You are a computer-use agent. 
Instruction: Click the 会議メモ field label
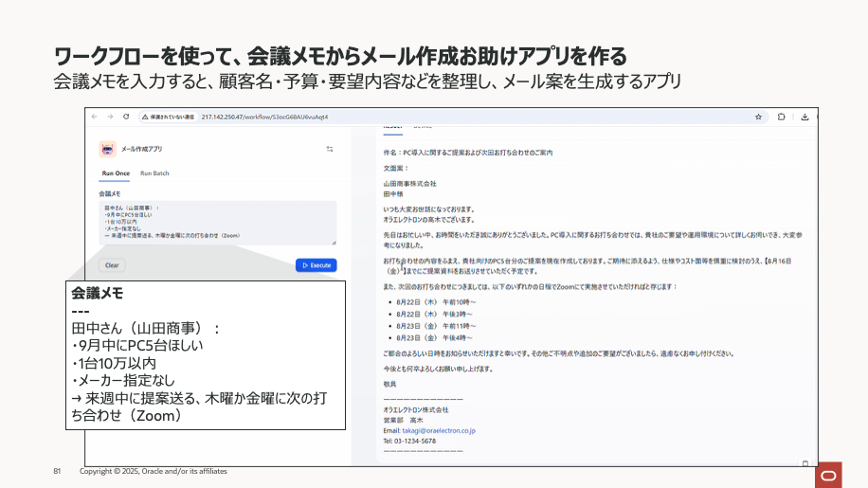(110, 193)
